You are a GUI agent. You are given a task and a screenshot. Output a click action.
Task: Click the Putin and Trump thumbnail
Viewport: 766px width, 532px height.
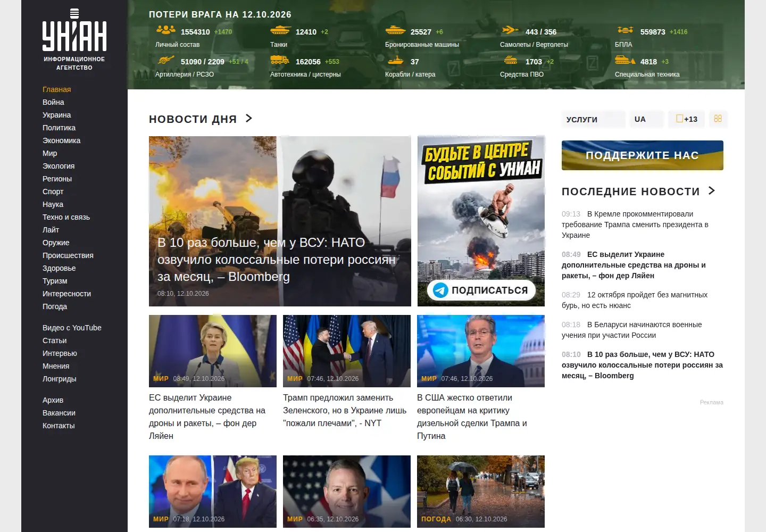coord(213,492)
